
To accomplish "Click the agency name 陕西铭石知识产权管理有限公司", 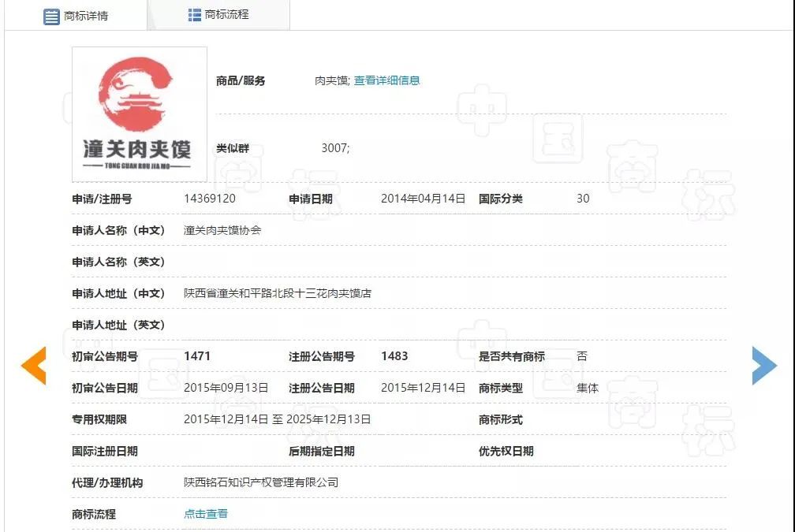I will (x=261, y=482).
